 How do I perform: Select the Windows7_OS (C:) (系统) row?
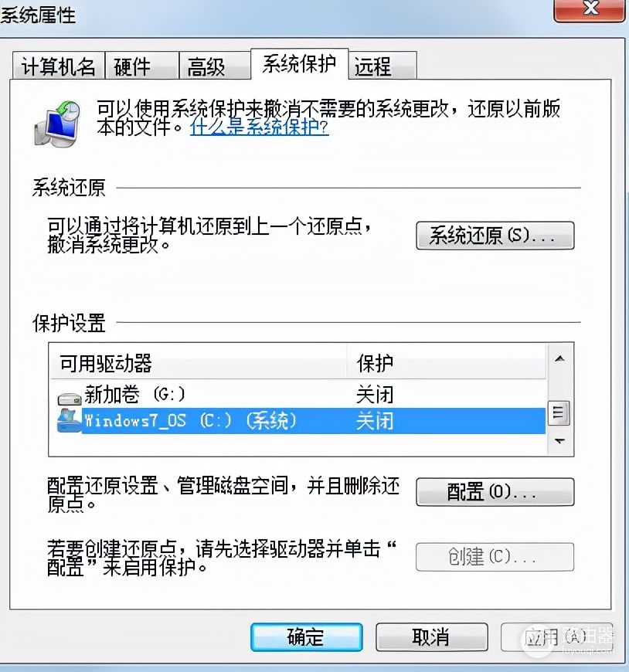[298, 421]
